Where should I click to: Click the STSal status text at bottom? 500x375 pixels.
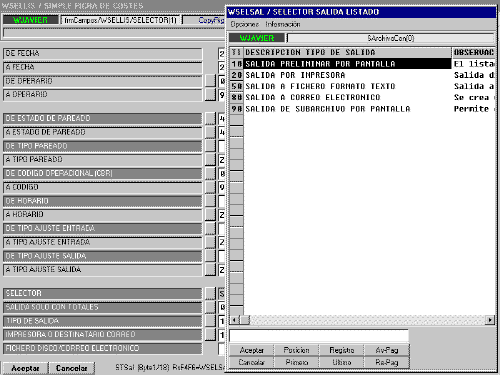click(170, 367)
